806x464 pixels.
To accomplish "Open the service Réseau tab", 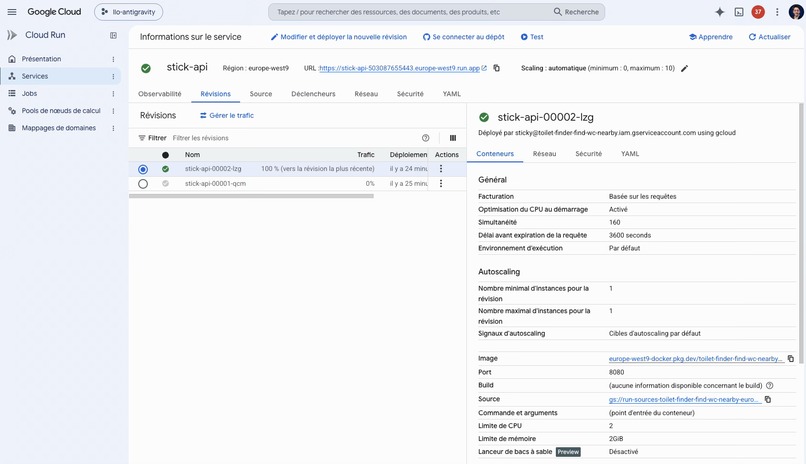I will (x=366, y=94).
